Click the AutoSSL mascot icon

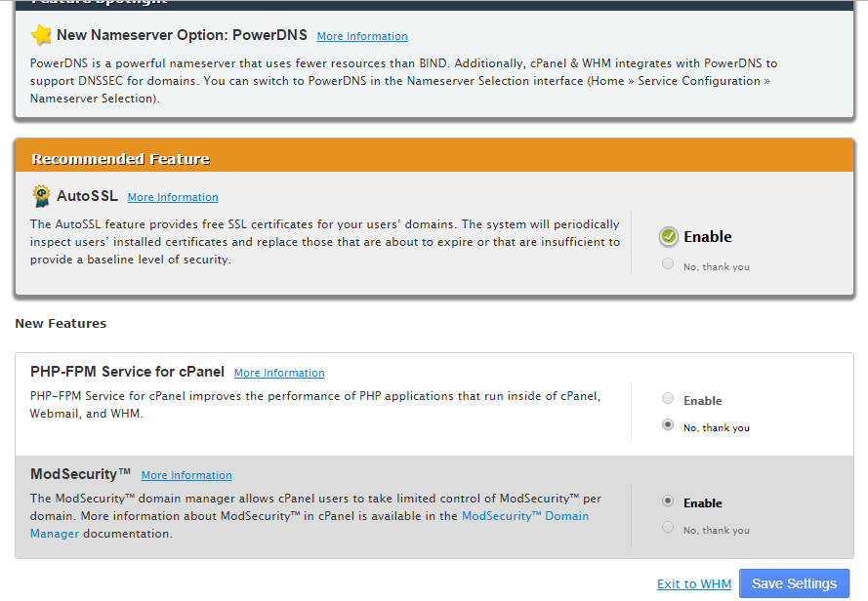point(41,196)
